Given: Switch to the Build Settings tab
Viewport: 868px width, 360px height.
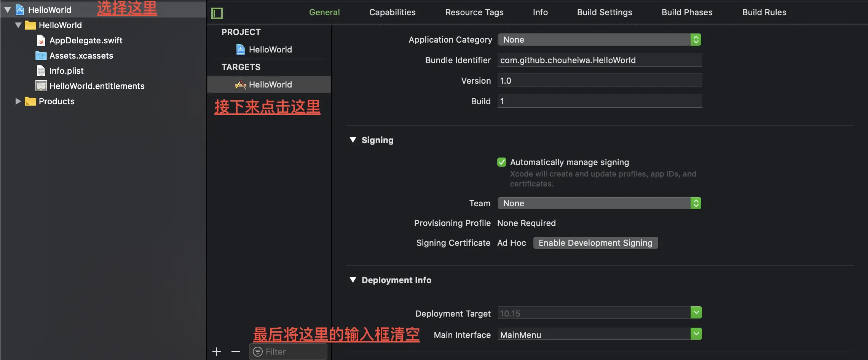Looking at the screenshot, I should pos(604,12).
